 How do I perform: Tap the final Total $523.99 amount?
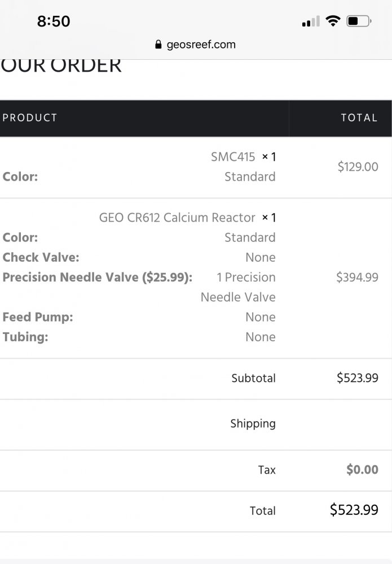354,510
